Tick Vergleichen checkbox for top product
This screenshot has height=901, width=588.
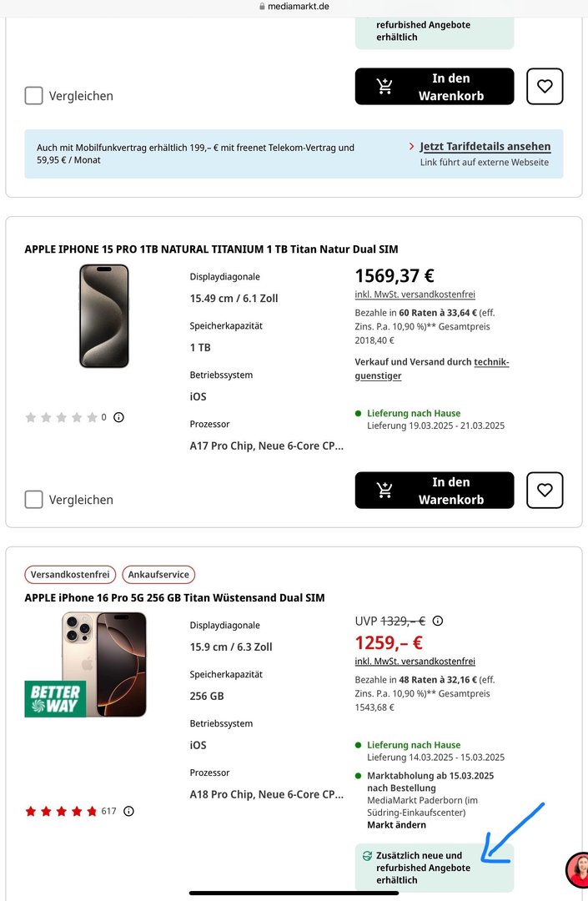pos(33,96)
